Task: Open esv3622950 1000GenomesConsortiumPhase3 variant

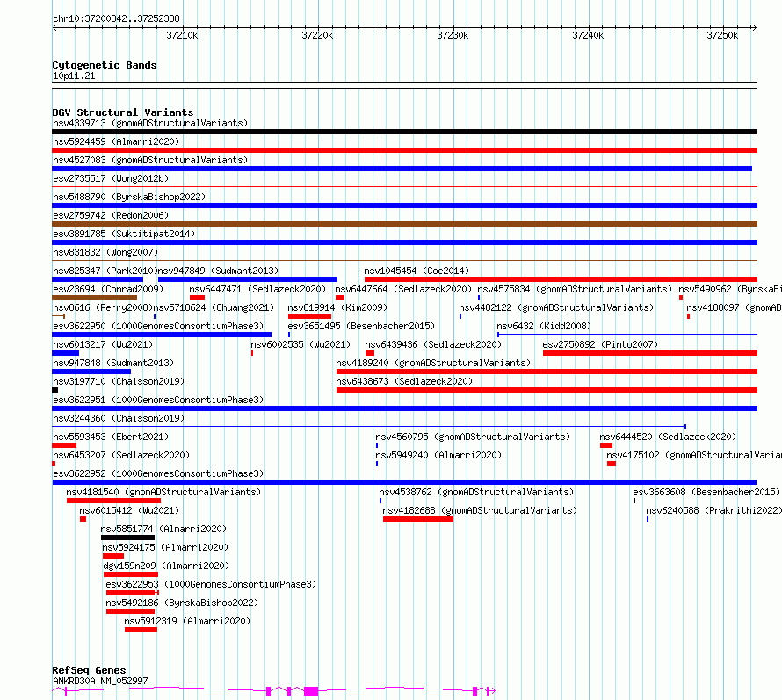Action: tap(158, 326)
